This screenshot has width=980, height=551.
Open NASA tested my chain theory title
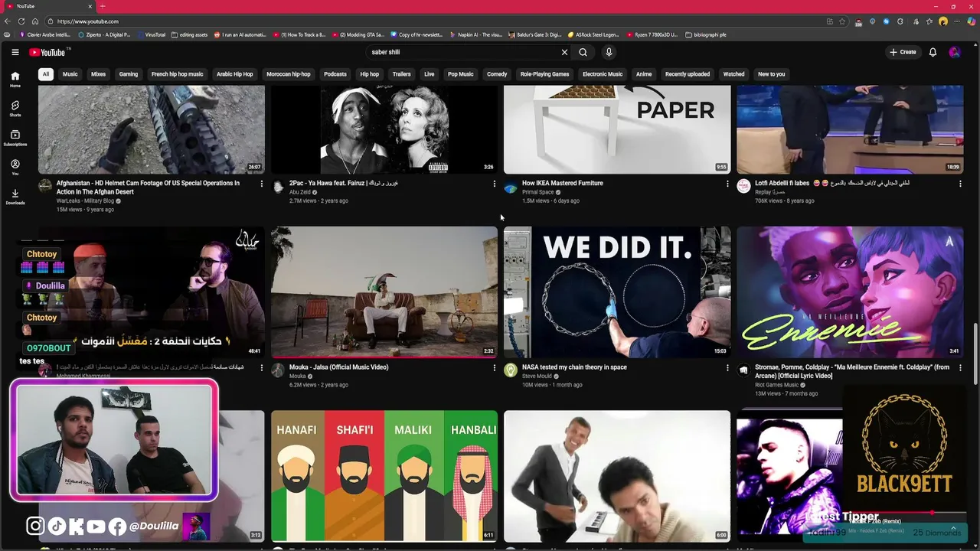574,367
